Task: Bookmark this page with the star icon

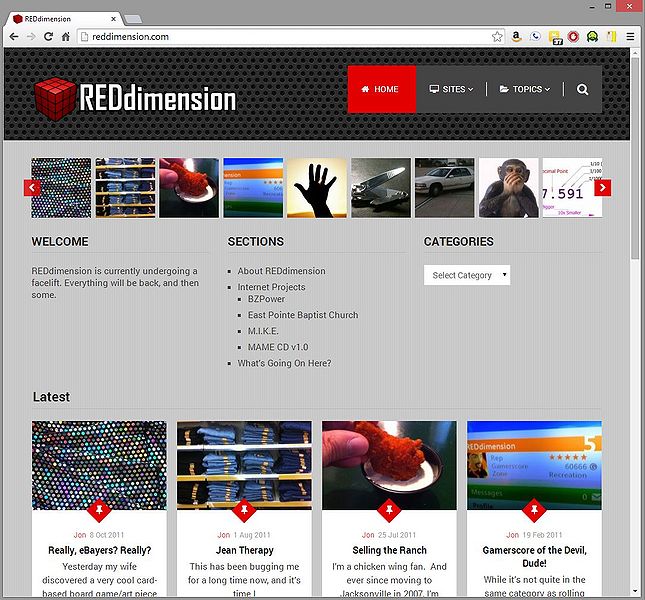Action: (497, 37)
